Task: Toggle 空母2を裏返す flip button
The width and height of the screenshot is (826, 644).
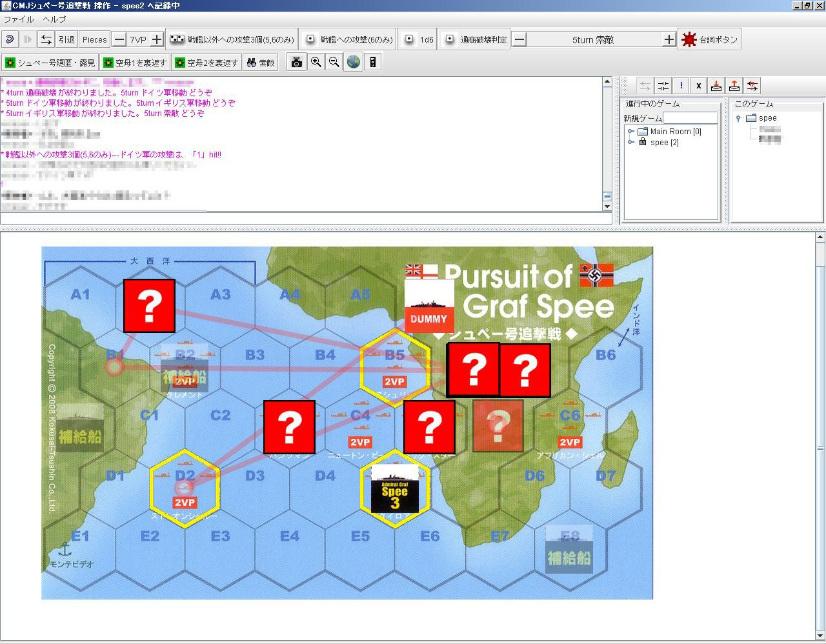Action: coord(206,63)
